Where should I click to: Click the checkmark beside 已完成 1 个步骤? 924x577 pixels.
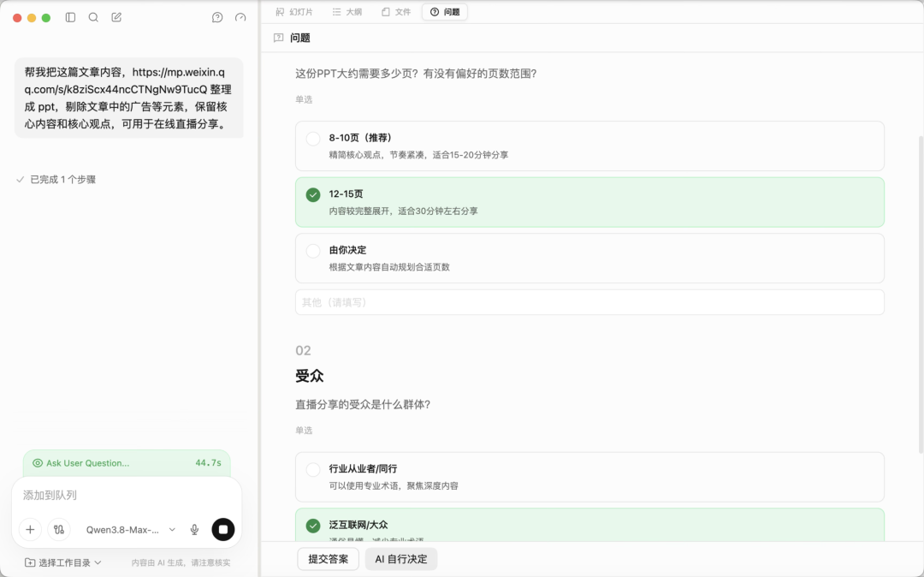(20, 180)
